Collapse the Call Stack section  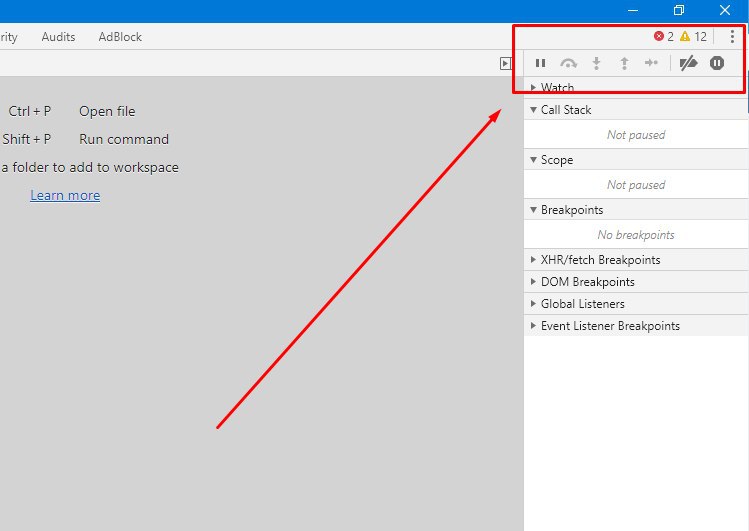point(636,110)
